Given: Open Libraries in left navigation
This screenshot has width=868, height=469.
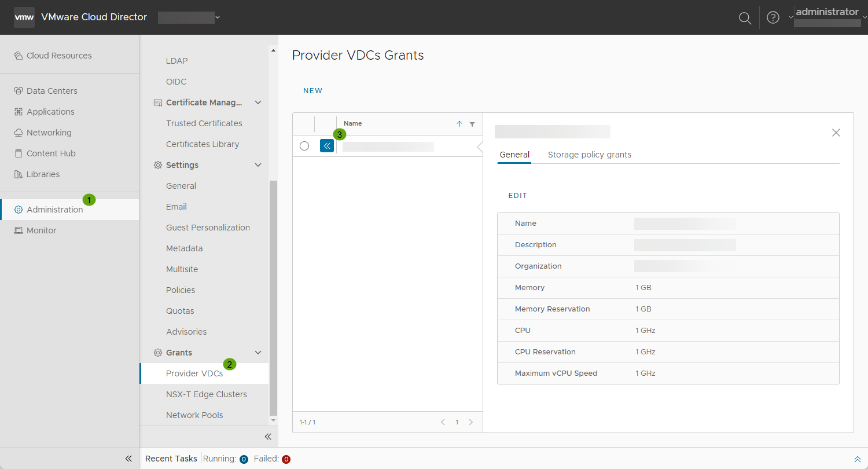Looking at the screenshot, I should [x=43, y=174].
